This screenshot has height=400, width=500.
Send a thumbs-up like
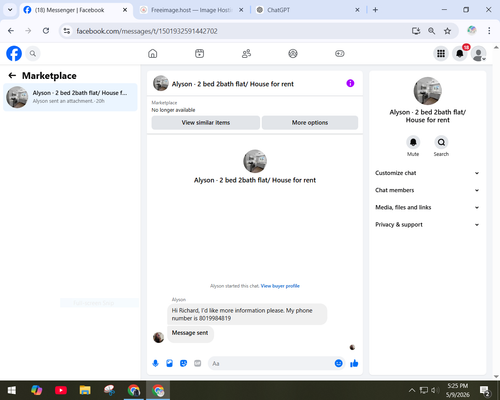(x=354, y=363)
